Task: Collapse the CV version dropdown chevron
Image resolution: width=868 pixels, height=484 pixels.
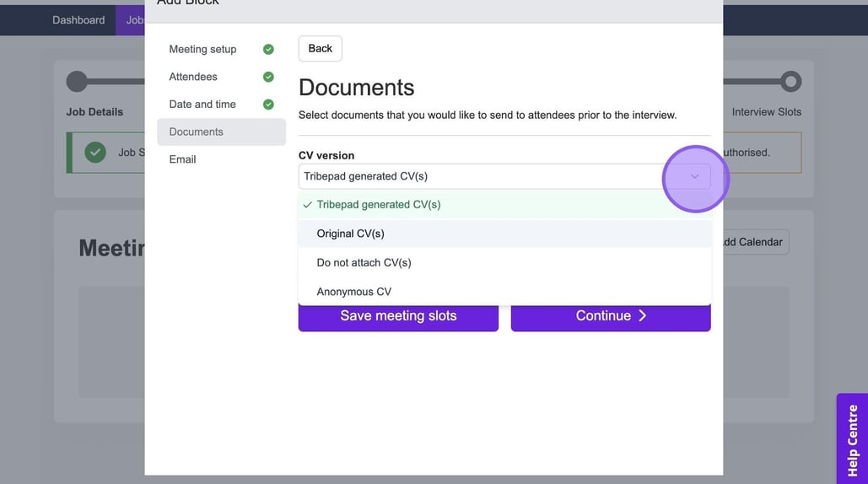Action: coord(695,176)
